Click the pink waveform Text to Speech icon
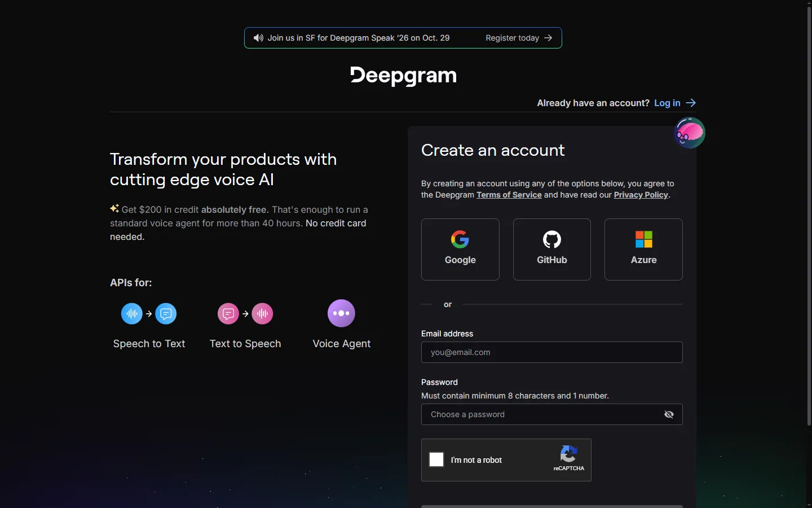Screen dimensions: 812x508 [x=262, y=313]
